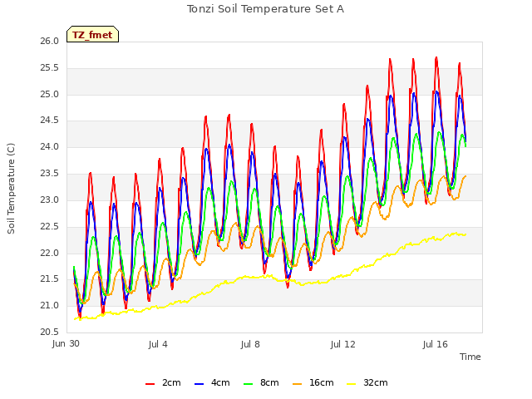
Task: Click the Jun 30 x-axis tick label
Action: click(x=66, y=343)
